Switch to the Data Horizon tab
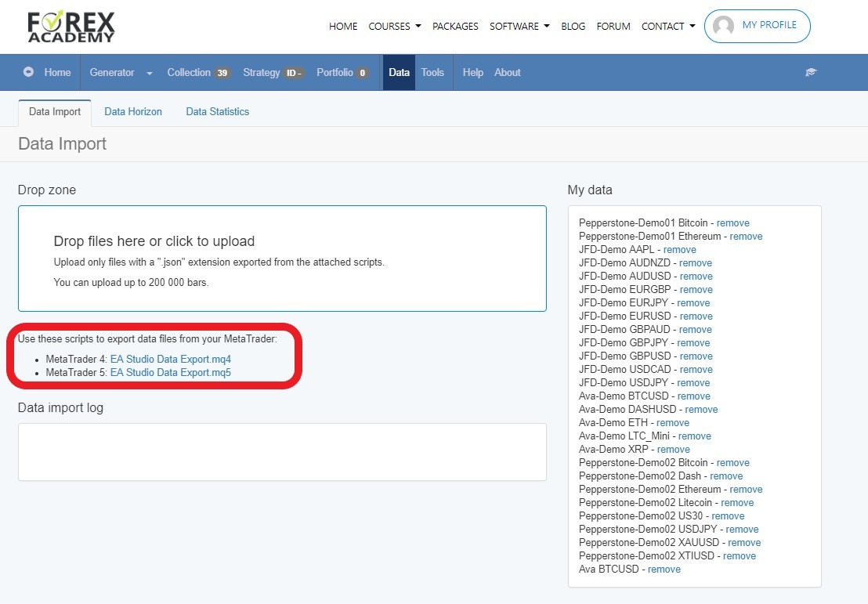Screen dimensions: 868x604 (133, 111)
